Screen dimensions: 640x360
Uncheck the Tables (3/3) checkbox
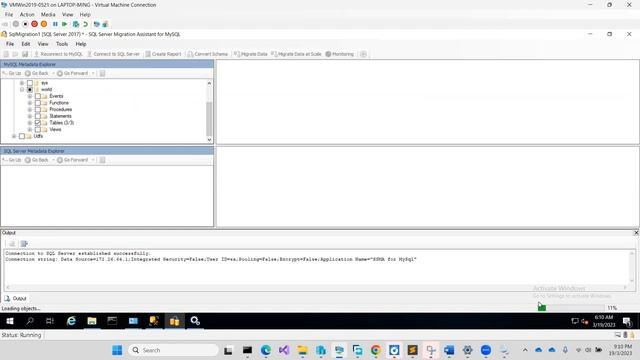coord(38,122)
